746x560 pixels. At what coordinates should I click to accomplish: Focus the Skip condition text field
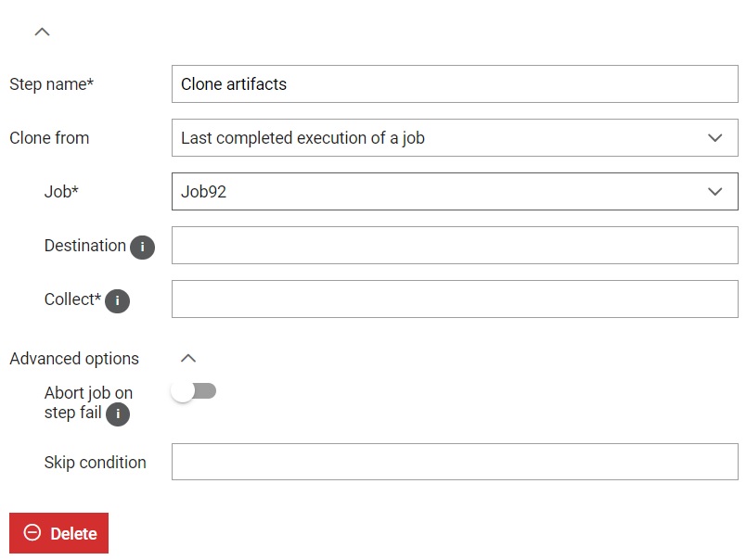[x=455, y=462]
